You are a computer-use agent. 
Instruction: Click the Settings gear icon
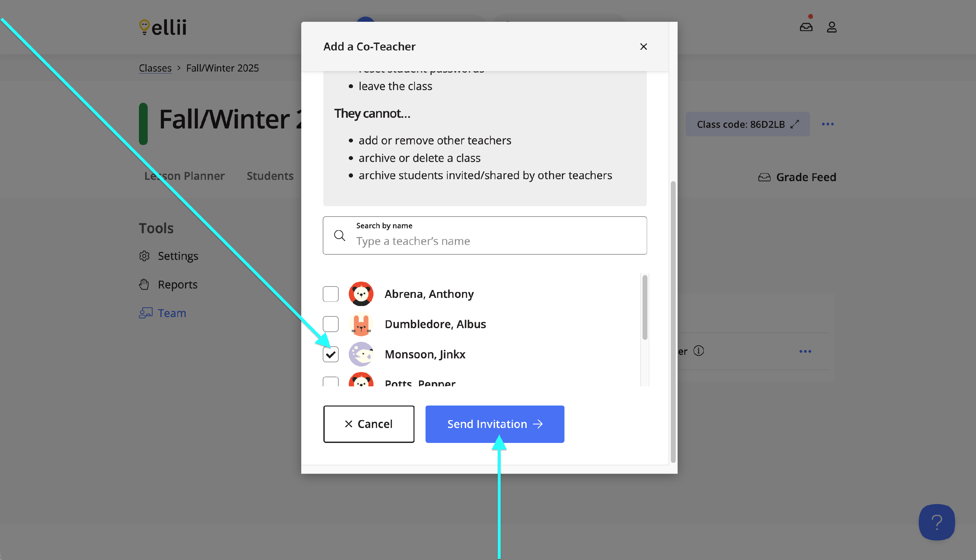144,256
